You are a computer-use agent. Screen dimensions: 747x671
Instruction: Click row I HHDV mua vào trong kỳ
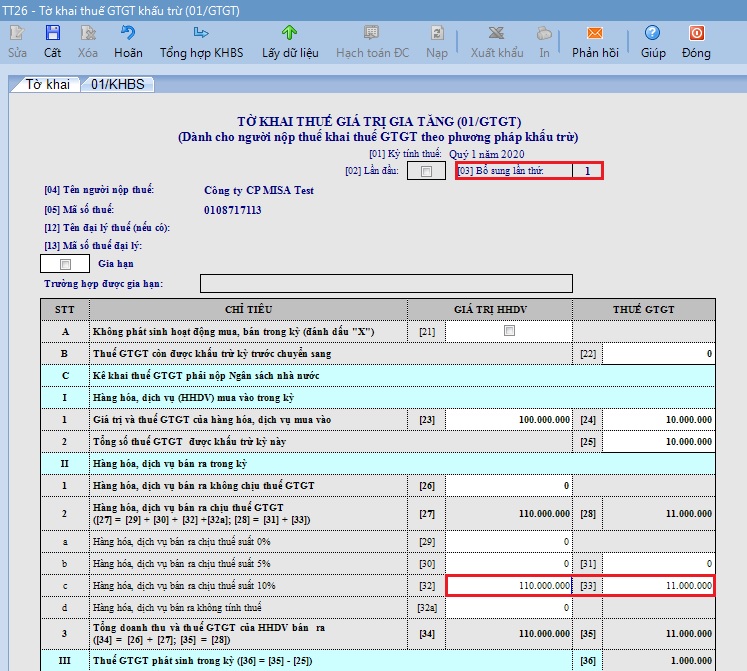click(x=378, y=397)
